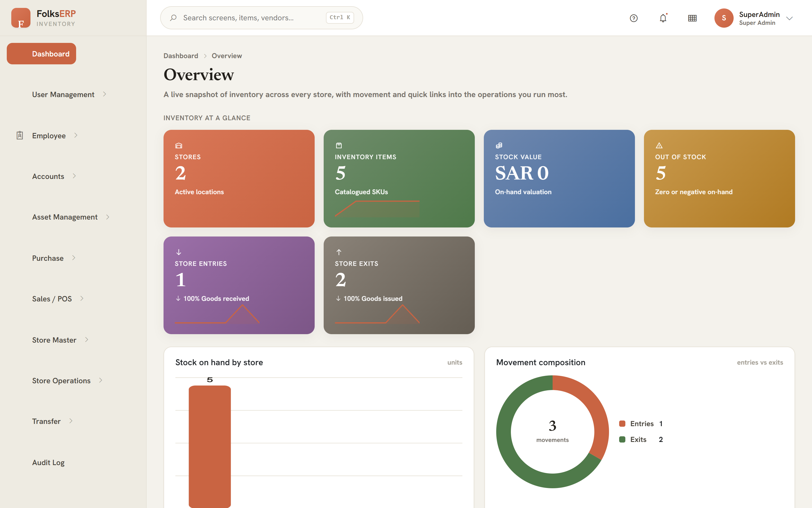This screenshot has width=812, height=508.
Task: Click the Store Entries down-arrow icon
Action: tap(178, 252)
